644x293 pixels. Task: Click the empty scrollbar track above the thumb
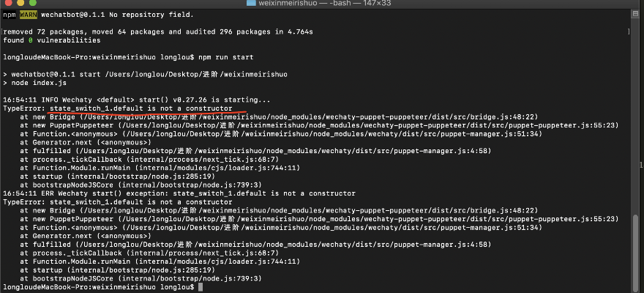(x=637, y=110)
